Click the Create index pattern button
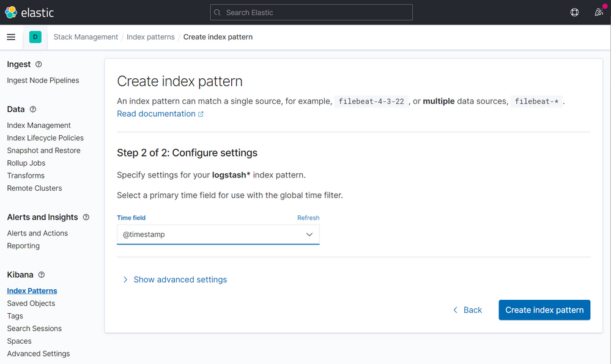This screenshot has height=364, width=611. (544, 310)
